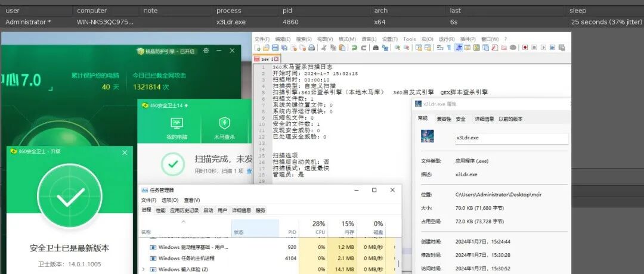
Task: Click the Zoom Out magnifier icon in Notepad++
Action: (x=406, y=48)
